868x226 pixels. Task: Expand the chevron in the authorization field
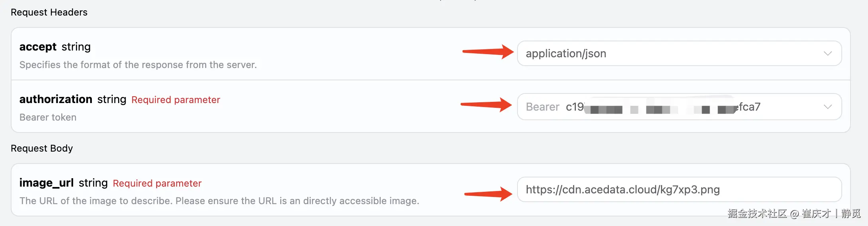[x=827, y=107]
